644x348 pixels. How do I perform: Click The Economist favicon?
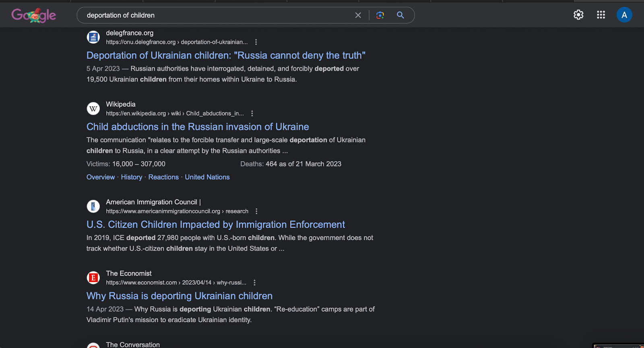pos(93,278)
